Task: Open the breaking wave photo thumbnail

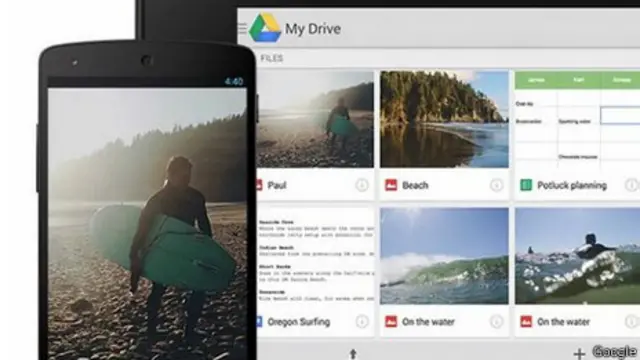Action: 444,256
